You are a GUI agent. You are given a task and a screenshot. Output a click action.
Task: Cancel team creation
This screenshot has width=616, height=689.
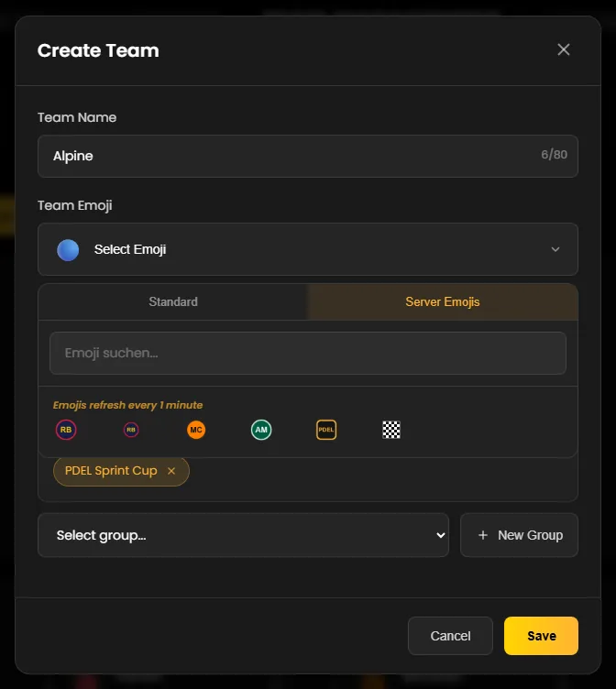pos(450,636)
